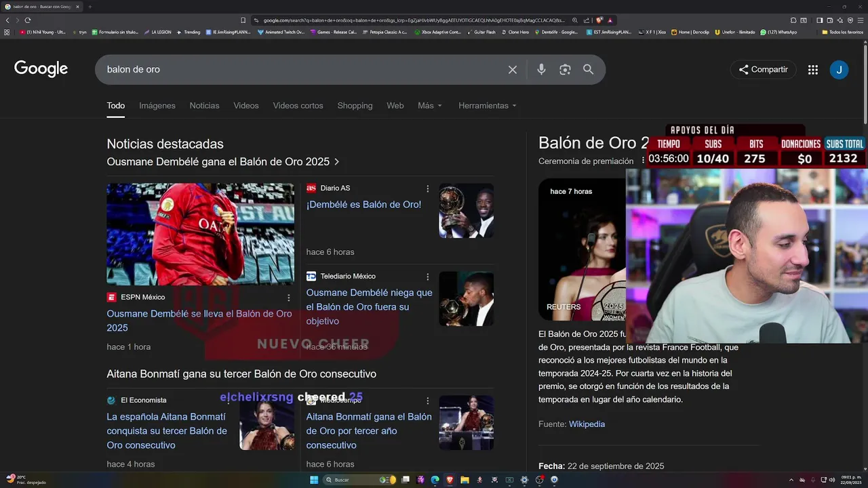Open the Diario AS trophy thumbnail
868x488 pixels.
click(x=466, y=211)
